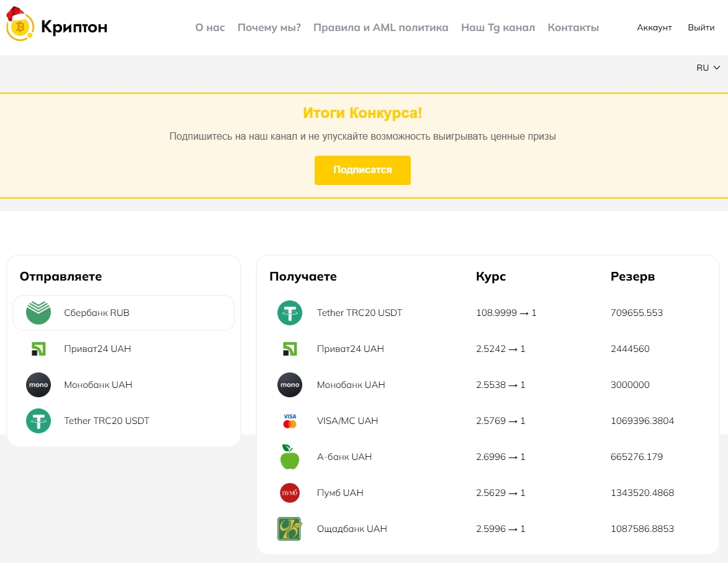Click the Криптон bitcoin logo icon
This screenshot has height=563, width=728.
tap(19, 26)
